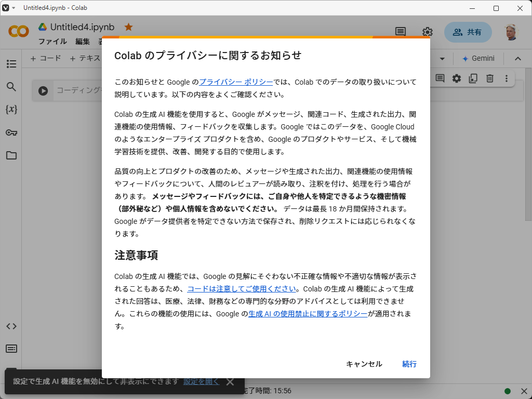This screenshot has height=399, width=532.
Task: Open the user account avatar
Action: 511,32
